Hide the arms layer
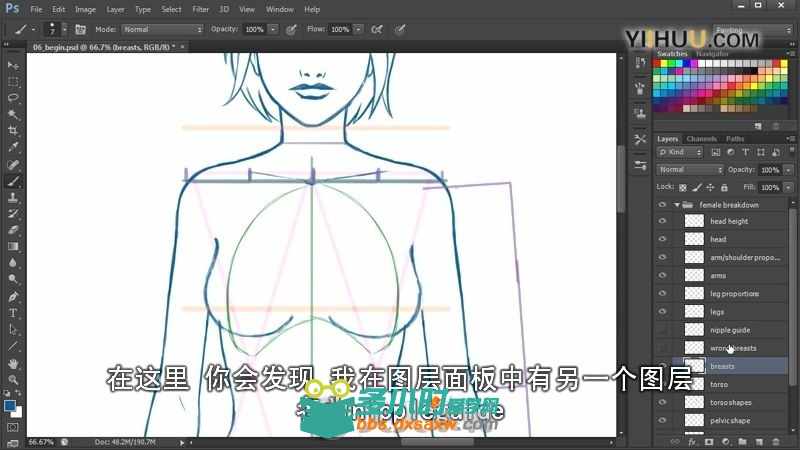 pyautogui.click(x=662, y=275)
